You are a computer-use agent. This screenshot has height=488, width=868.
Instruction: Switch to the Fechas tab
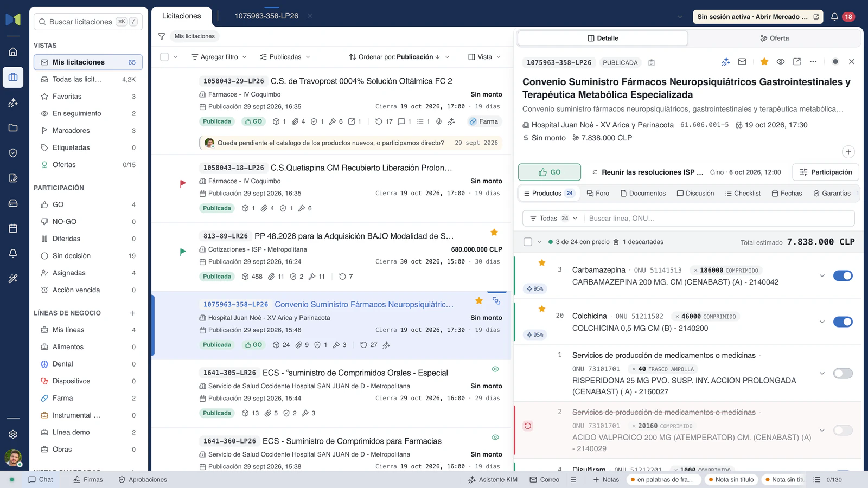(787, 193)
